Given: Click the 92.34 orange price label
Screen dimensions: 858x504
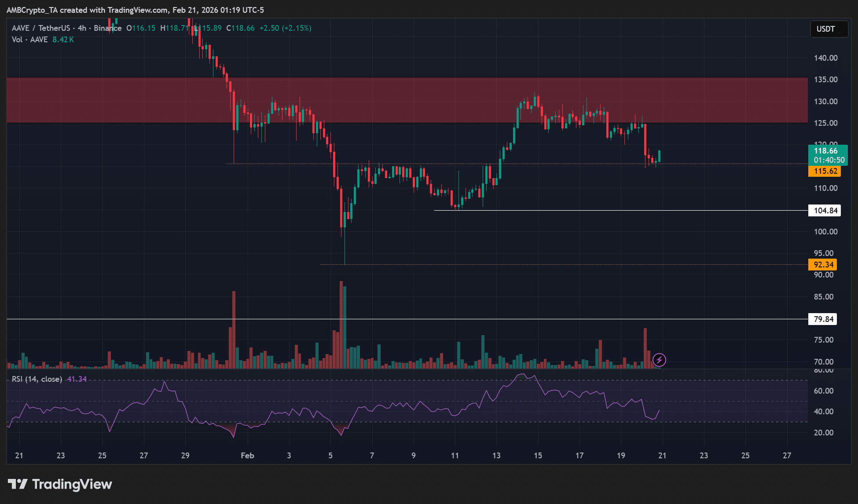Looking at the screenshot, I should pyautogui.click(x=823, y=264).
